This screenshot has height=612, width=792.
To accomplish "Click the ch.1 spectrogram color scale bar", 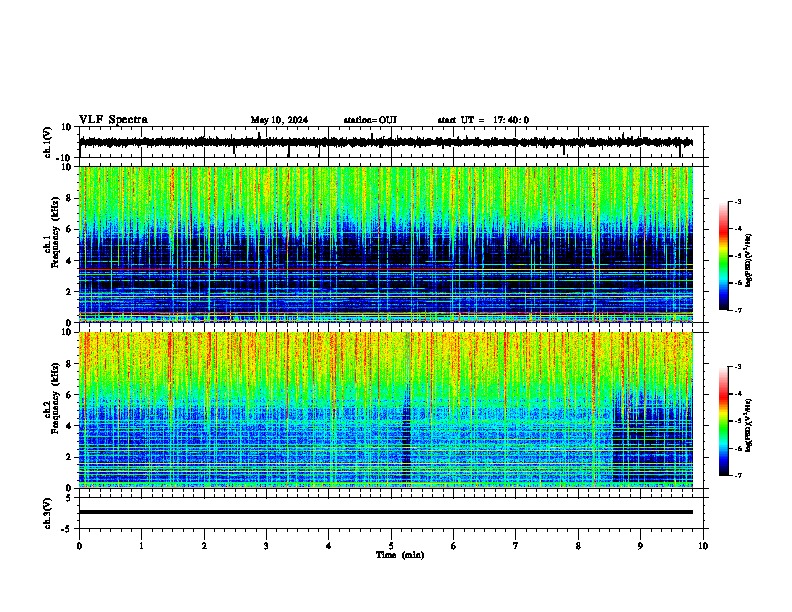I will pyautogui.click(x=724, y=256).
